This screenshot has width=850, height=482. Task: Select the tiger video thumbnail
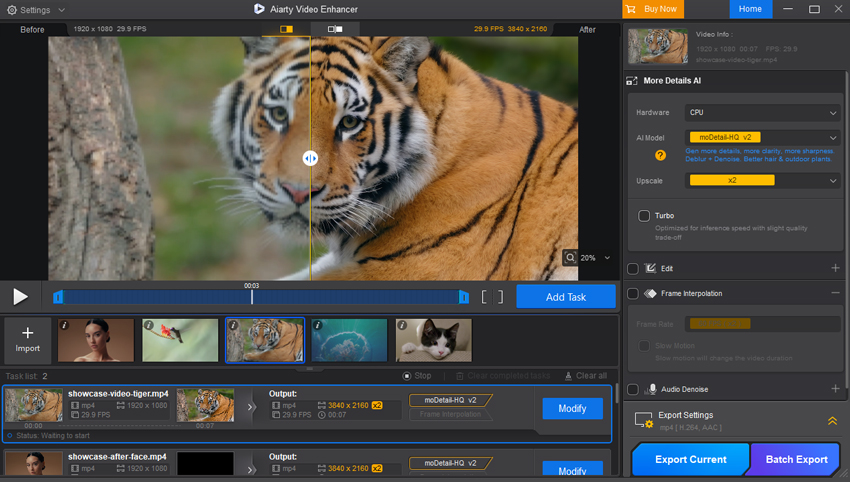tap(265, 340)
